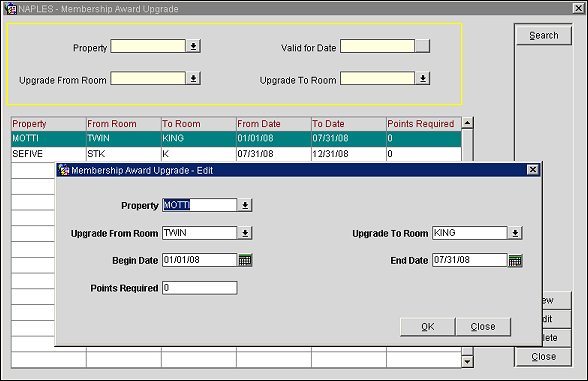Click grid scrollbar down arrow
The image size is (588, 381).
coord(467,362)
